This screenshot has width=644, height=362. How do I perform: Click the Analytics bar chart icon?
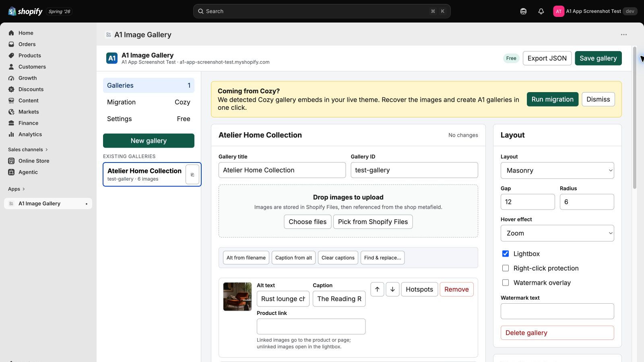pos(11,134)
